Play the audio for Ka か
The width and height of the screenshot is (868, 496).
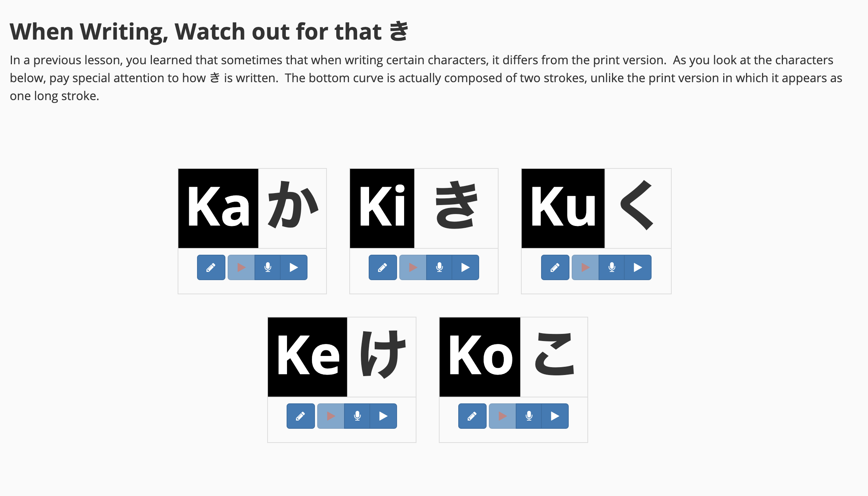tap(294, 267)
